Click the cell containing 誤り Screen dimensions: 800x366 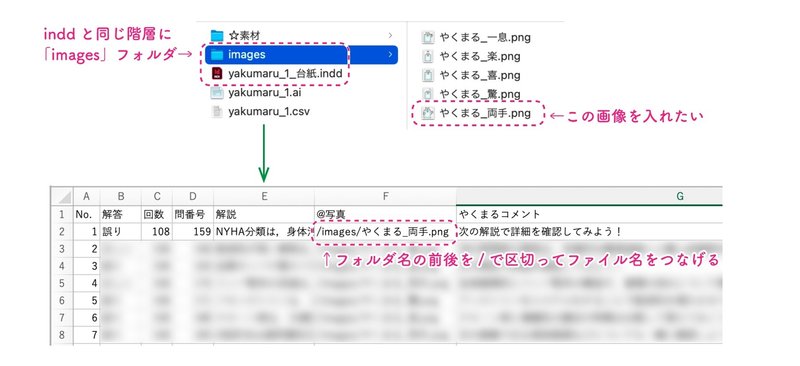tap(120, 232)
